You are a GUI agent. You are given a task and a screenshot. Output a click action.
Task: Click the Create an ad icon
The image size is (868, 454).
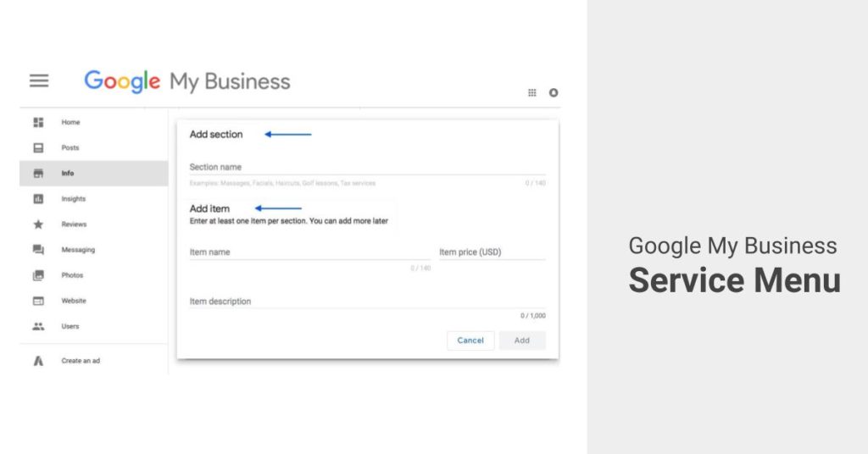click(x=38, y=361)
